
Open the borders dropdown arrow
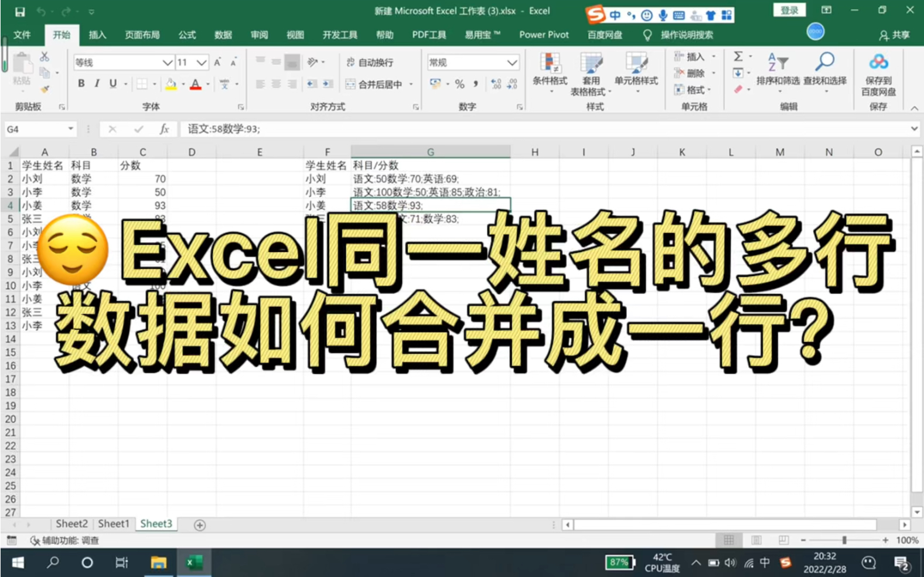pos(155,84)
